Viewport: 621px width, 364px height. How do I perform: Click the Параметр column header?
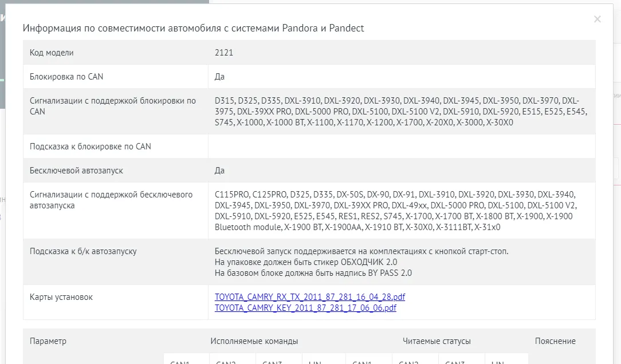point(48,341)
